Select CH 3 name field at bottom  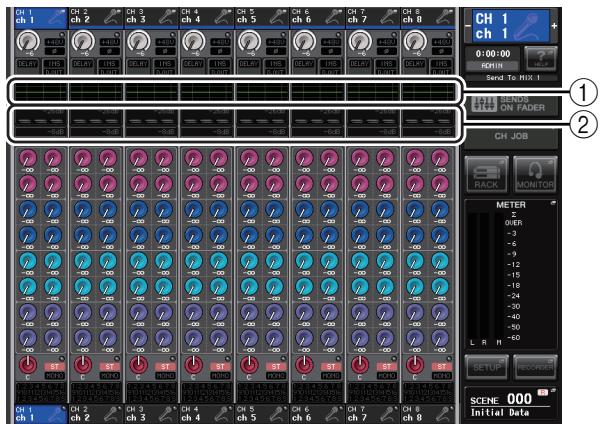(151, 414)
